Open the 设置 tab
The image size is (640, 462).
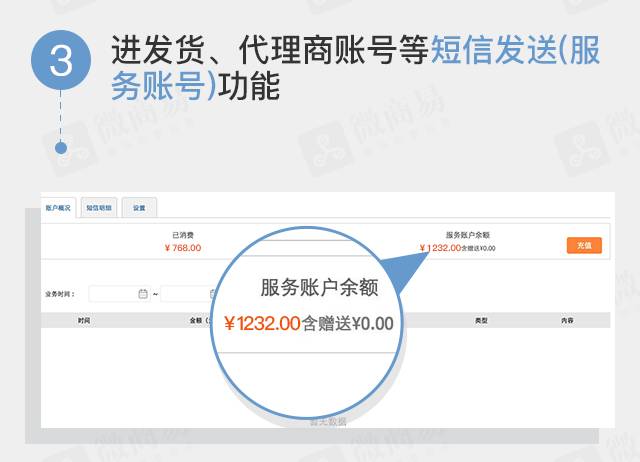(x=139, y=208)
